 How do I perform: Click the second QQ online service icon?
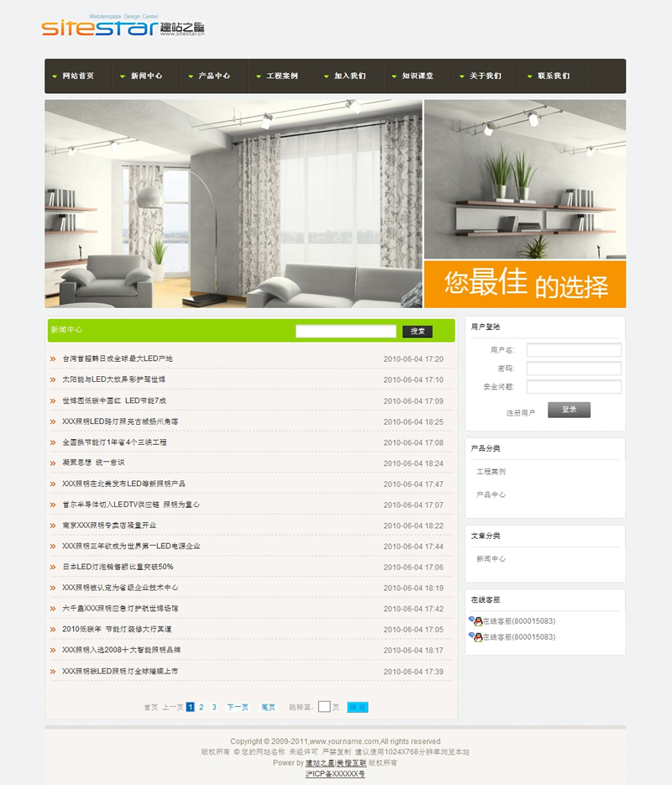[475, 637]
